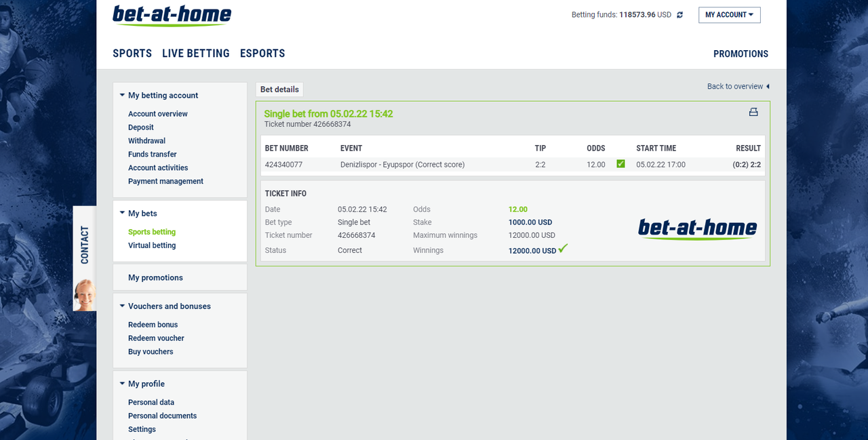Open Personal data page
Screen dimensions: 868x440
click(151, 403)
